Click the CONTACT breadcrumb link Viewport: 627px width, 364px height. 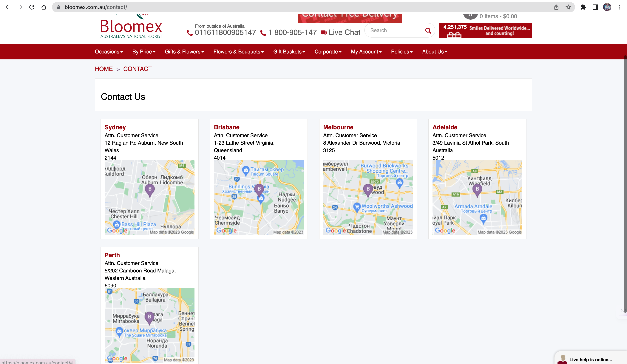pyautogui.click(x=137, y=69)
